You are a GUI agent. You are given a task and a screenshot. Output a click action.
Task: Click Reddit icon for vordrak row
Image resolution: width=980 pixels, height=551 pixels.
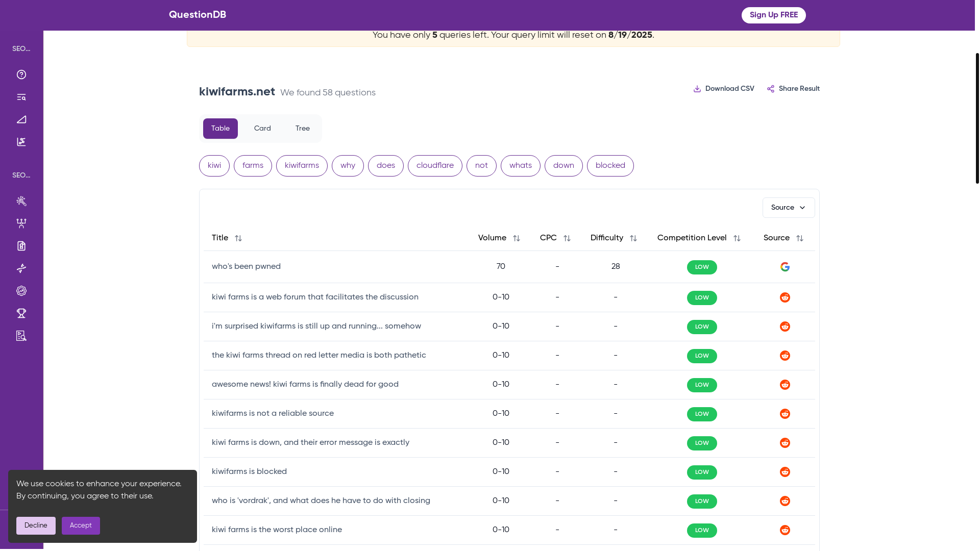coord(785,501)
